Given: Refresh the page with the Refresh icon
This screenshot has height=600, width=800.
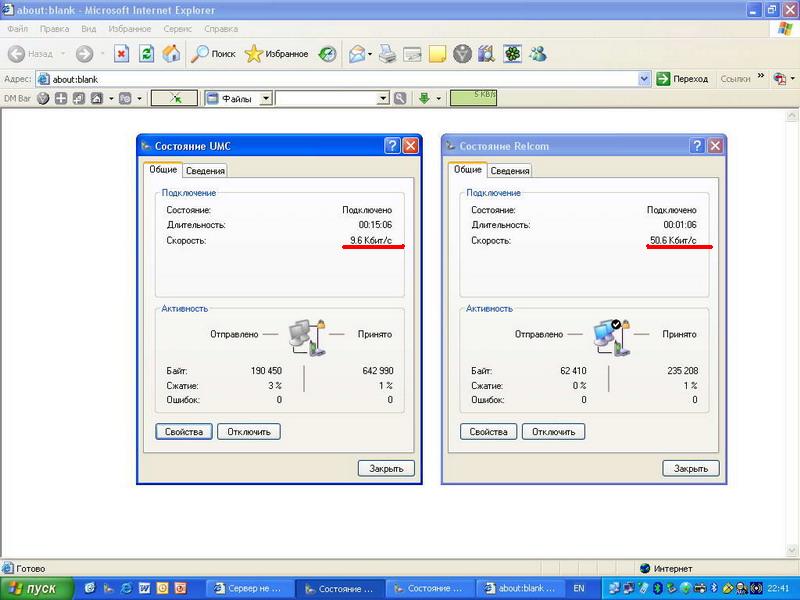Looking at the screenshot, I should click(146, 54).
